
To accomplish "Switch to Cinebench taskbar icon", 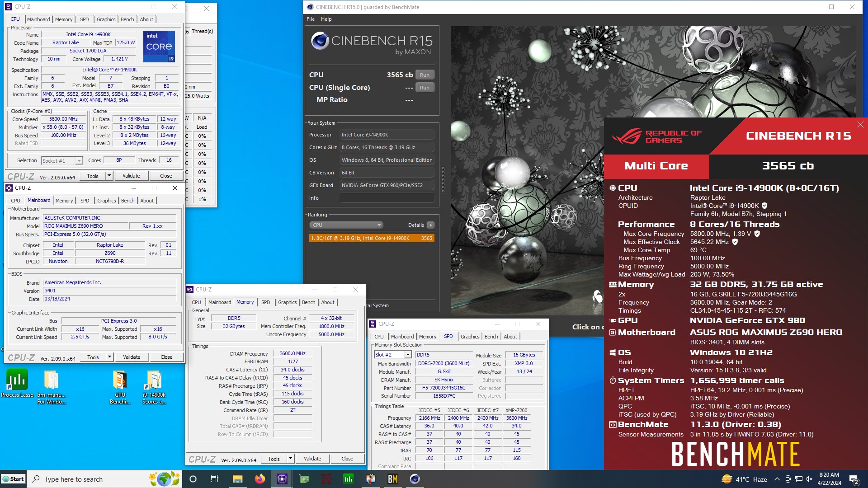I will [415, 479].
